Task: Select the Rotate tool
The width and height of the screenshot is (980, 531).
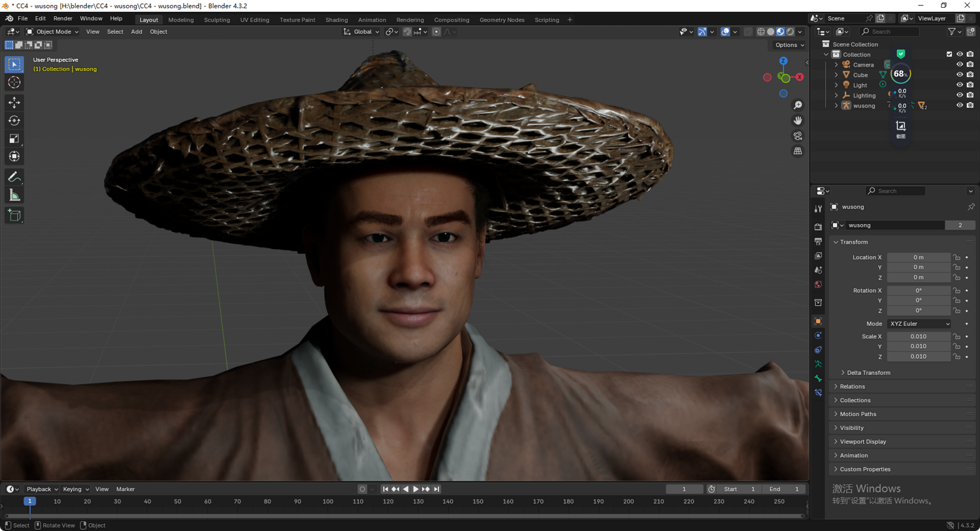Action: coord(14,121)
